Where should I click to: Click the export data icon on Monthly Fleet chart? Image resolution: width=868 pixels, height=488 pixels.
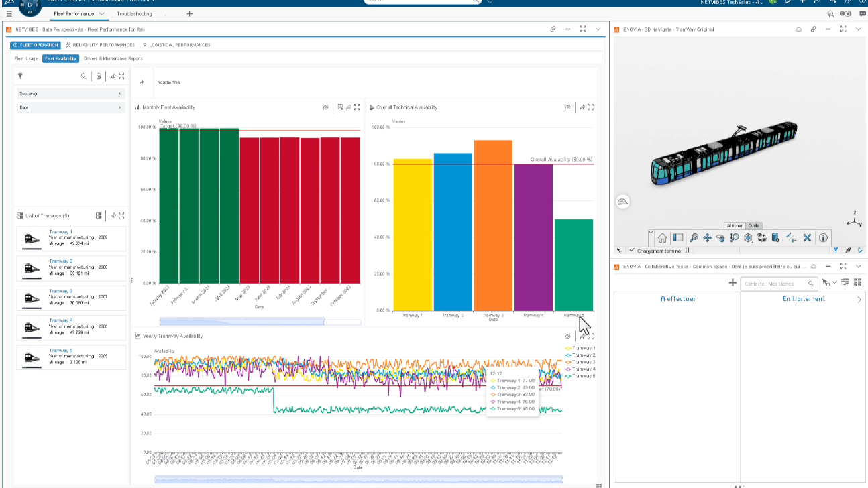(x=341, y=107)
